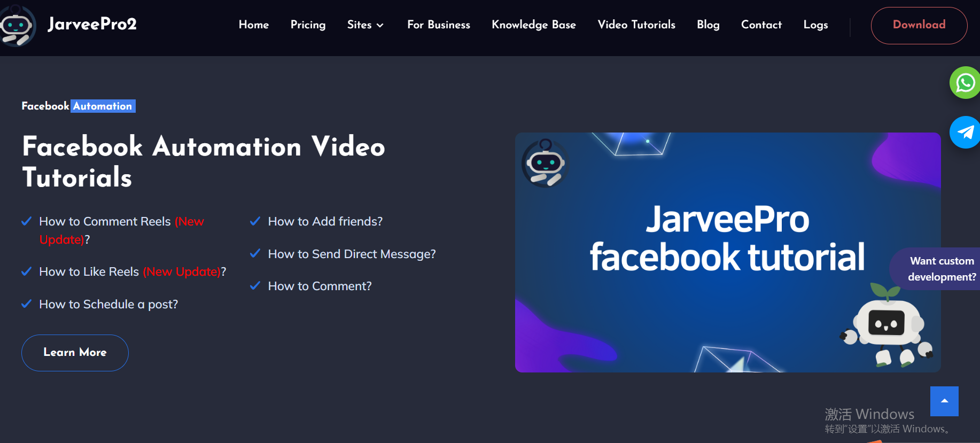Play the JarveePro facebook tutorial video

tap(728, 252)
